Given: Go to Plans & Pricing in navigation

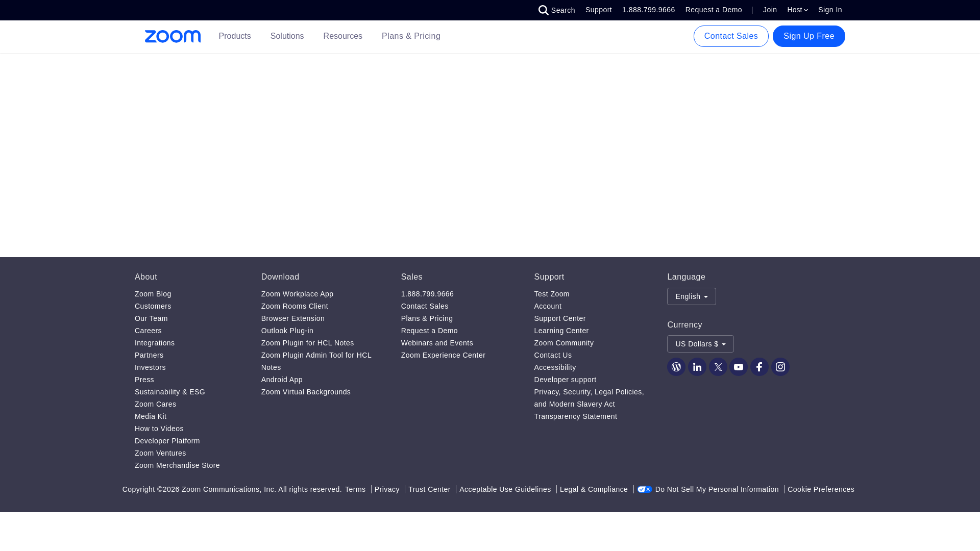Looking at the screenshot, I should 411,36.
